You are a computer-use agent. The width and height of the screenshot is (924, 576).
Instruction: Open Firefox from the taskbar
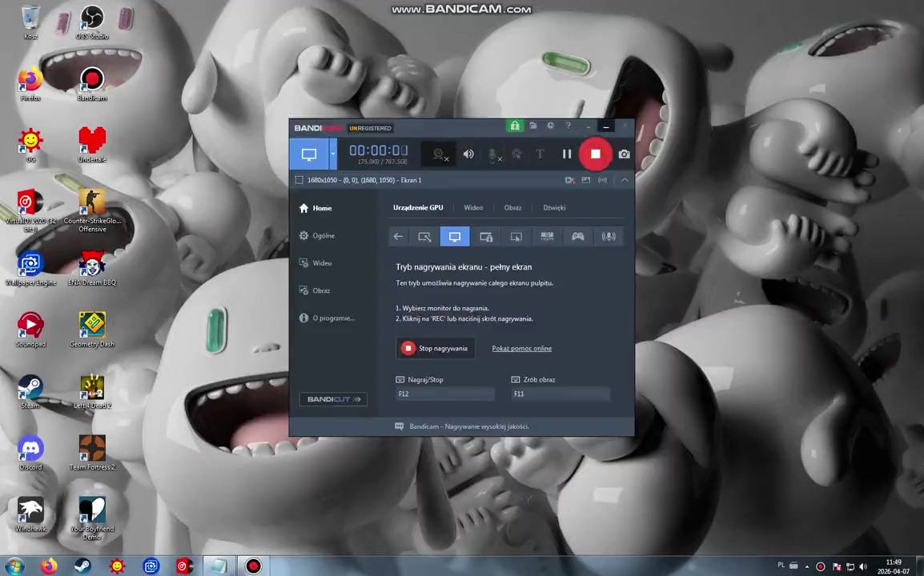pyautogui.click(x=49, y=566)
